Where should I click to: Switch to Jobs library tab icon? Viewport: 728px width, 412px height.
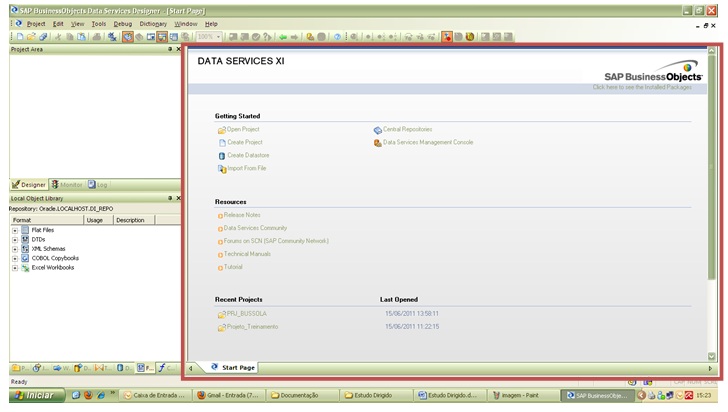click(40, 368)
